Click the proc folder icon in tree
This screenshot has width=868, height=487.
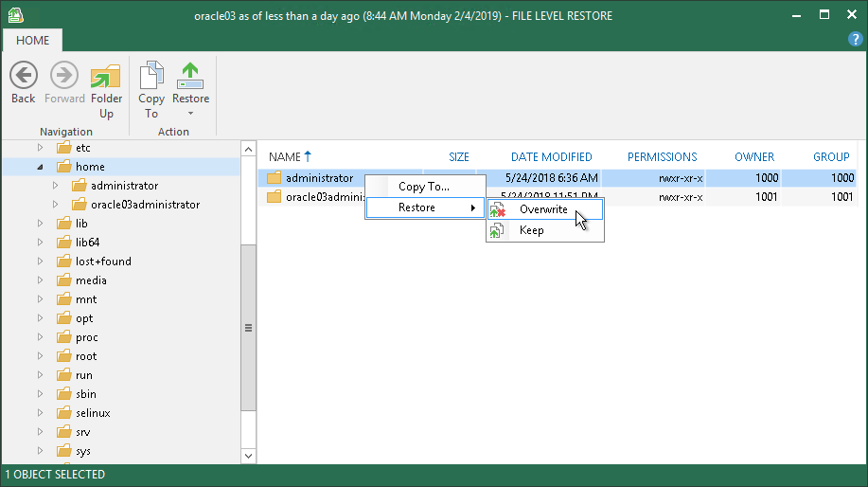pos(64,336)
